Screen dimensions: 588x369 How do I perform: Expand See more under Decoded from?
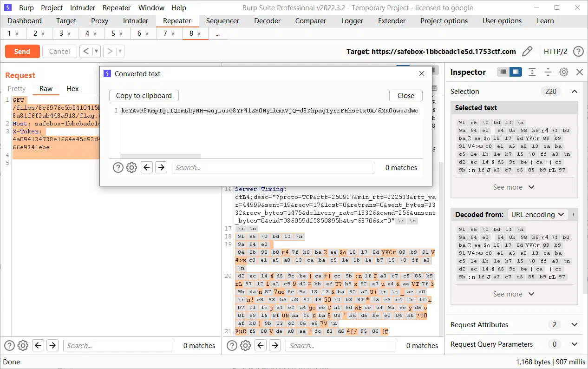514,294
